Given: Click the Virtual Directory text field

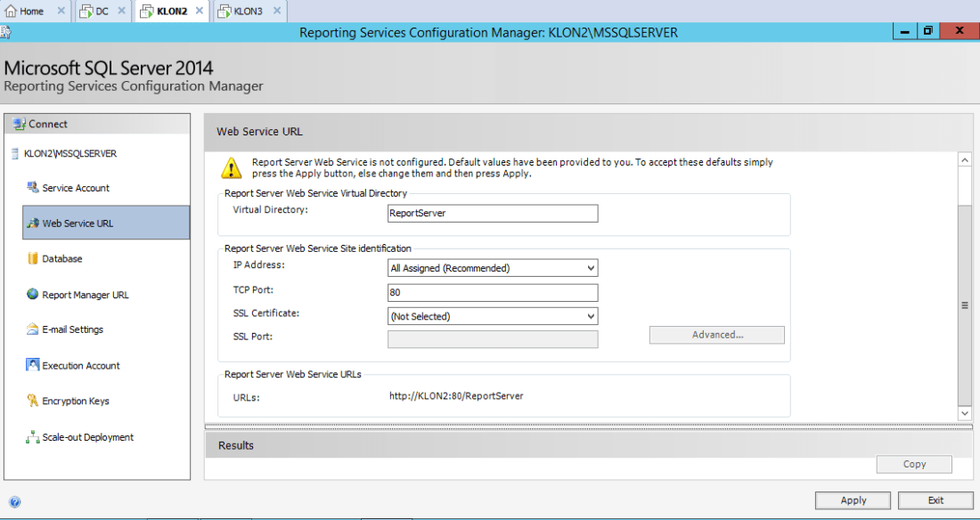Looking at the screenshot, I should point(493,214).
